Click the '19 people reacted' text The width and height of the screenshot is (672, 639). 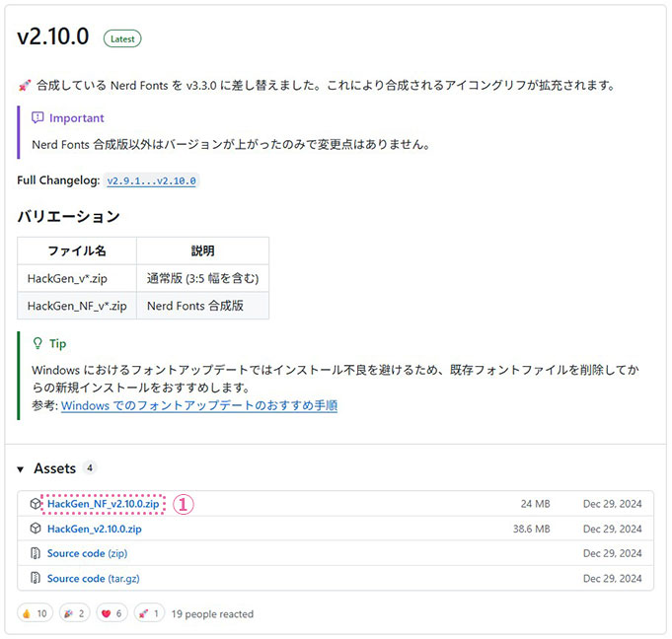212,614
